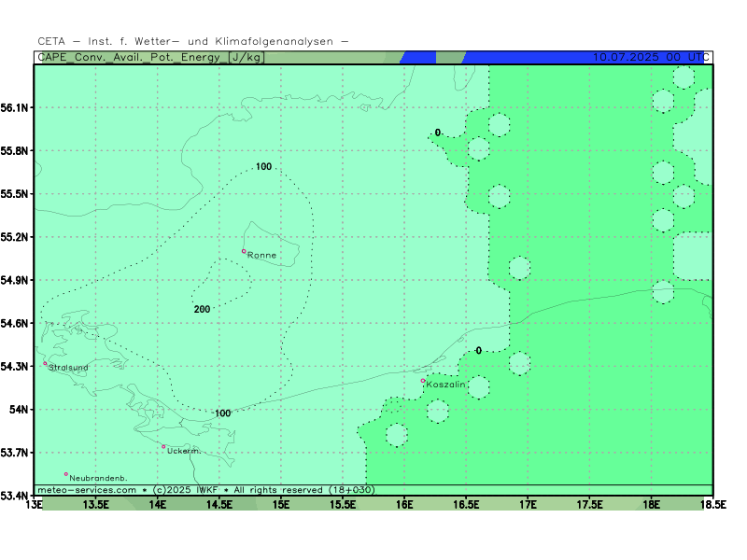The image size is (747, 560).
Task: Click the 54N latitude label
Action: point(19,410)
